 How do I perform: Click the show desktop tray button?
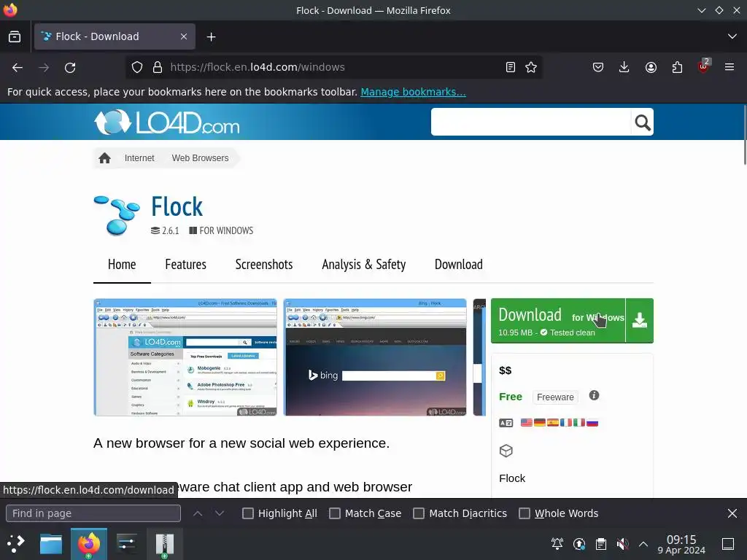click(728, 543)
